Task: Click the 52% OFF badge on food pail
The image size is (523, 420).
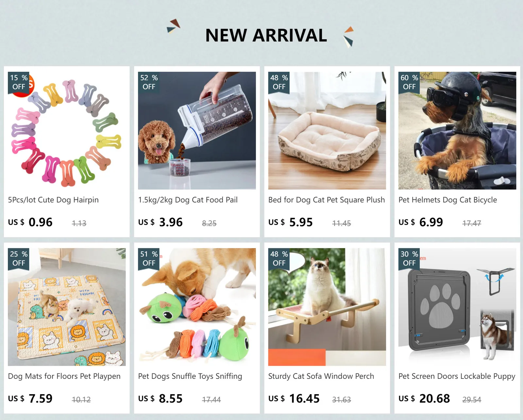Action: tap(149, 82)
